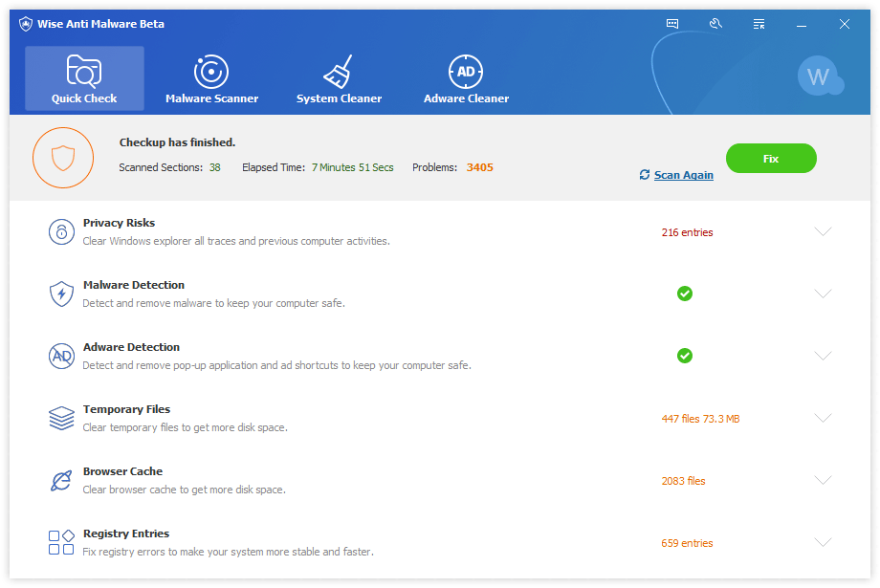The image size is (880, 588).
Task: Click the Temporary Files stack icon
Action: 62,418
